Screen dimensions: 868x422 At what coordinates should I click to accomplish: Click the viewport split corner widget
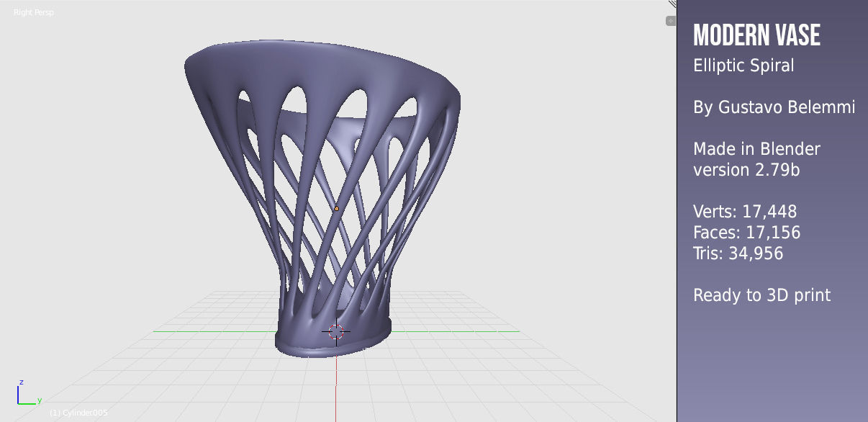672,4
